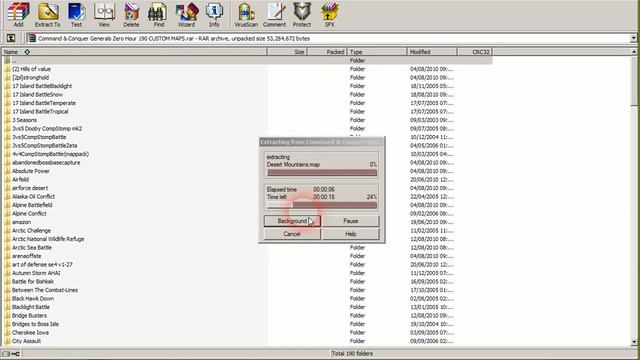
Task: Select folder 'Alaska Oil Conflict'
Action: [x=33, y=197]
